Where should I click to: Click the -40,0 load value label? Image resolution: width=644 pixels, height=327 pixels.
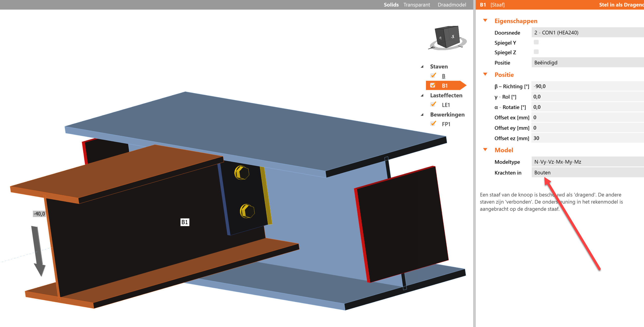click(x=39, y=214)
